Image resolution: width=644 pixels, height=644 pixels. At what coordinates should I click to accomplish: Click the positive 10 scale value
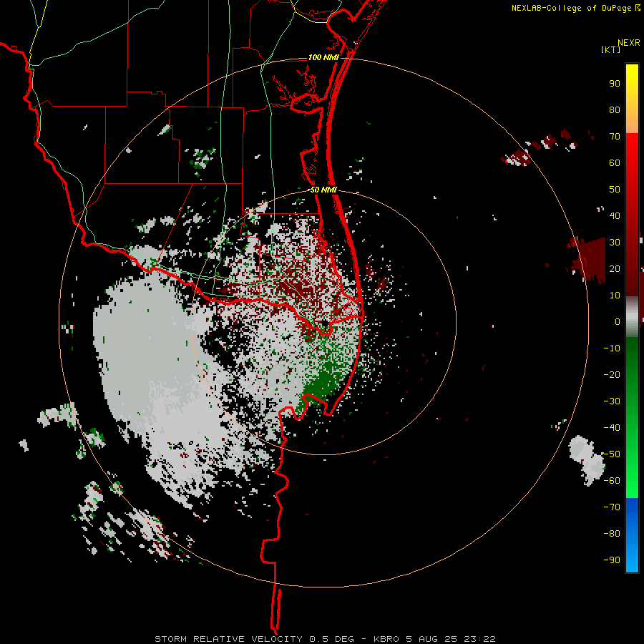(x=615, y=296)
